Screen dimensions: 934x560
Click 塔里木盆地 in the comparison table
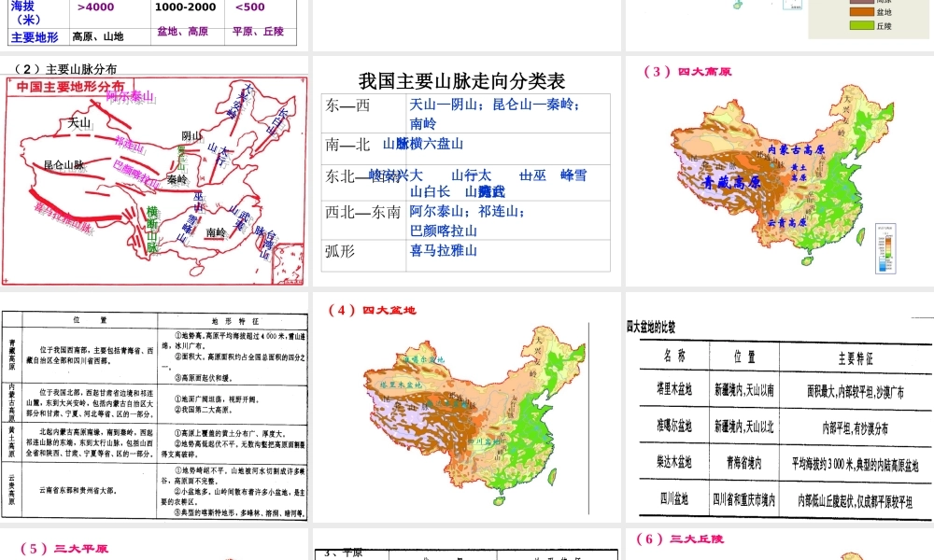[x=674, y=389]
